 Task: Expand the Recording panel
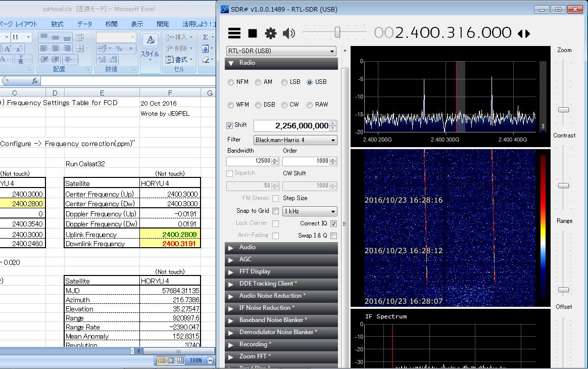pos(281,344)
